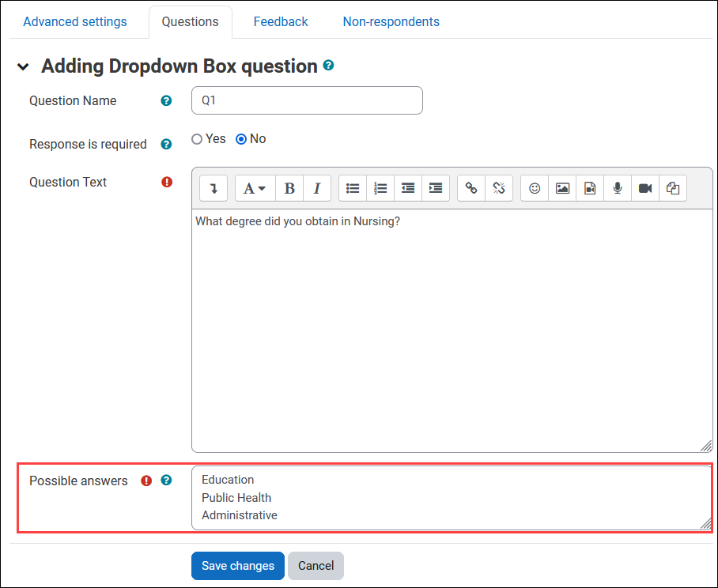Open the record audio tool
718x588 pixels.
[617, 187]
